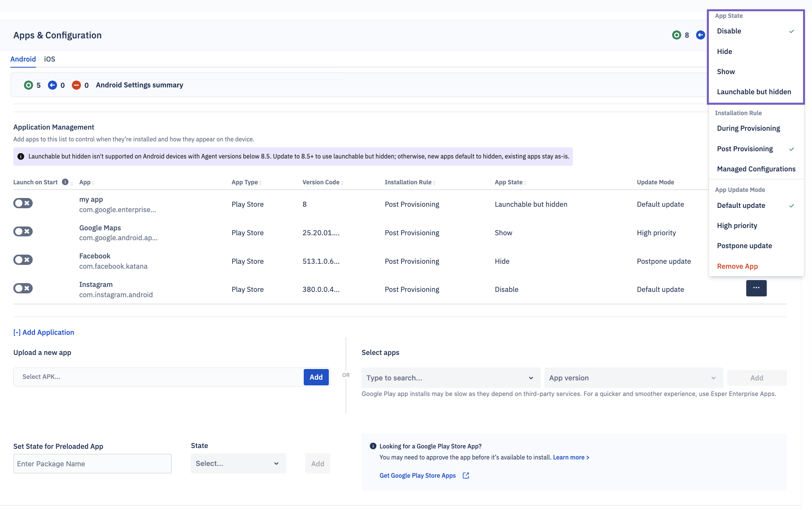
Task: Open the Learn more link
Action: [x=571, y=457]
